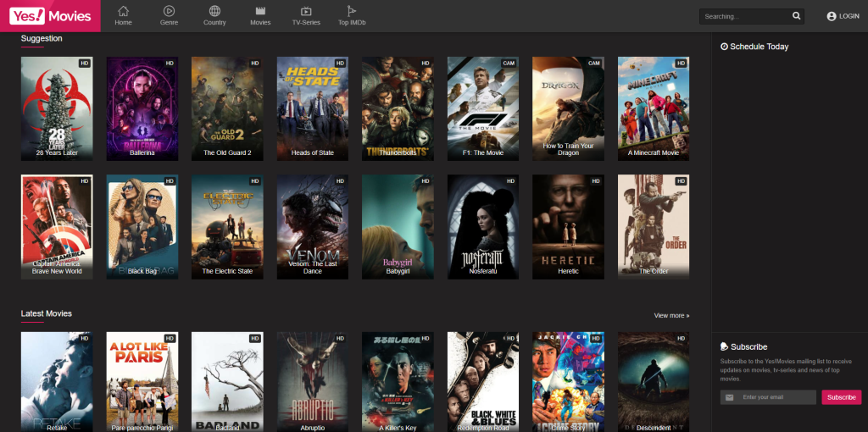Viewport: 868px width, 432px height.
Task: Click the envelope icon in subscribe form
Action: 729,397
